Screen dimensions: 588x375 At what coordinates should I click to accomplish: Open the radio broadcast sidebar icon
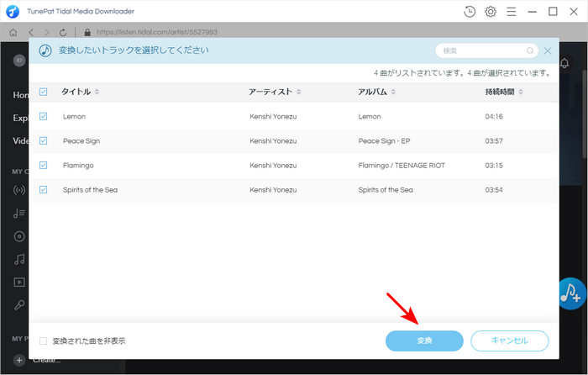pyautogui.click(x=19, y=190)
